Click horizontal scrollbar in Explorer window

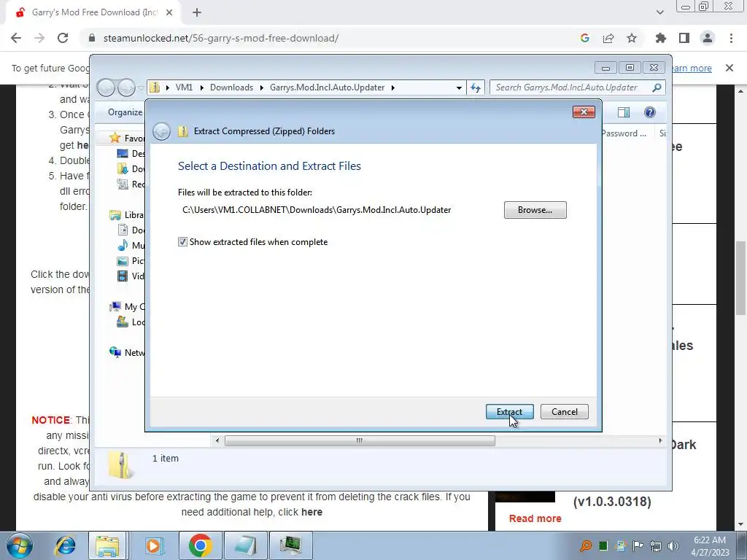(x=360, y=440)
